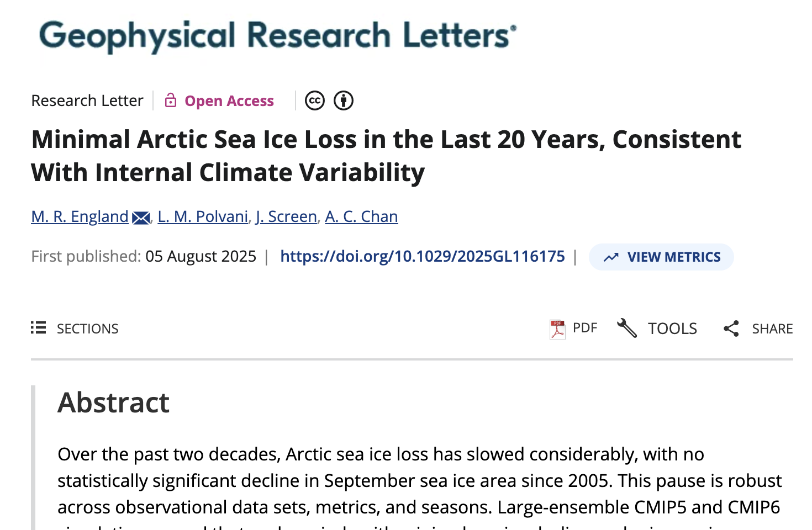Viewport: 812px width, 530px height.
Task: Click the Open Access label
Action: click(x=229, y=101)
